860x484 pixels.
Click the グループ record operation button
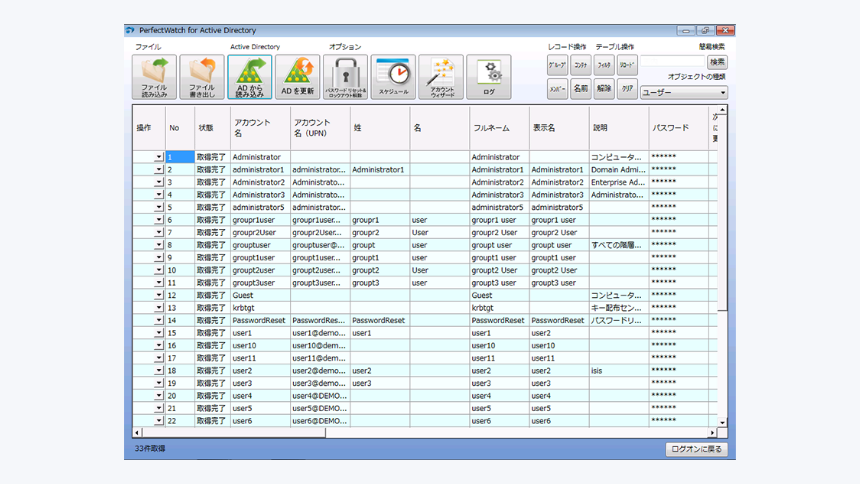[557, 64]
